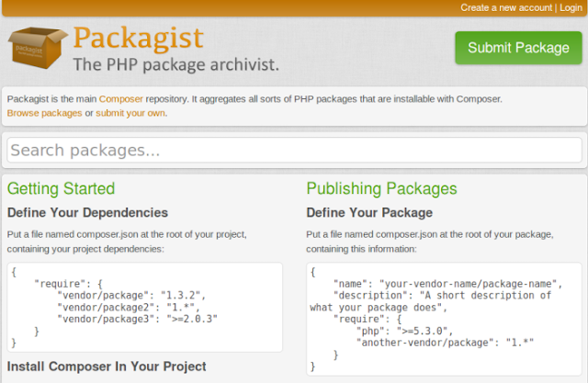Follow the submit your own link

pyautogui.click(x=130, y=113)
